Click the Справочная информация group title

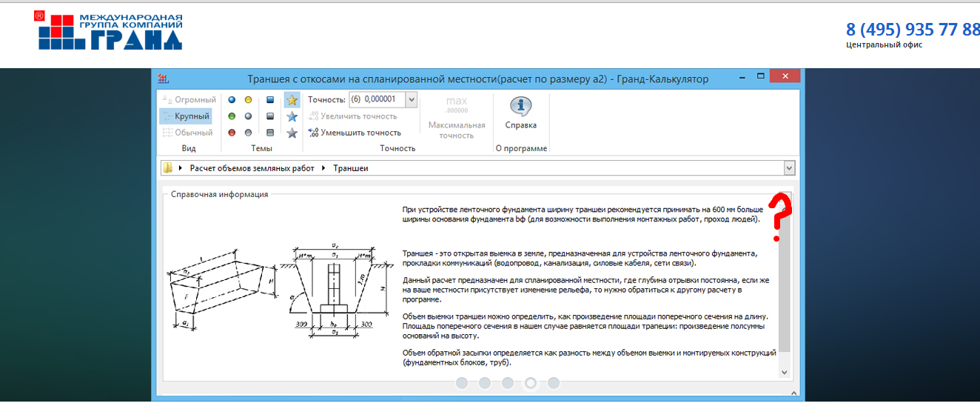[x=219, y=195]
